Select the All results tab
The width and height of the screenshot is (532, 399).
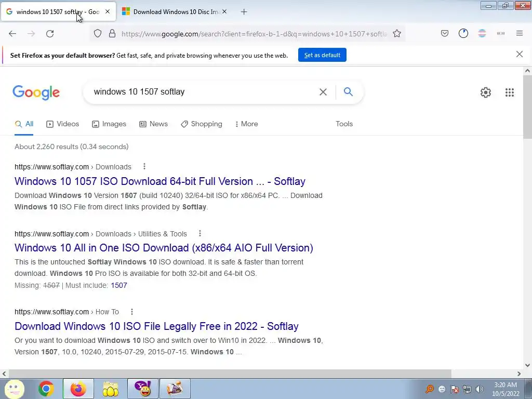pos(24,124)
